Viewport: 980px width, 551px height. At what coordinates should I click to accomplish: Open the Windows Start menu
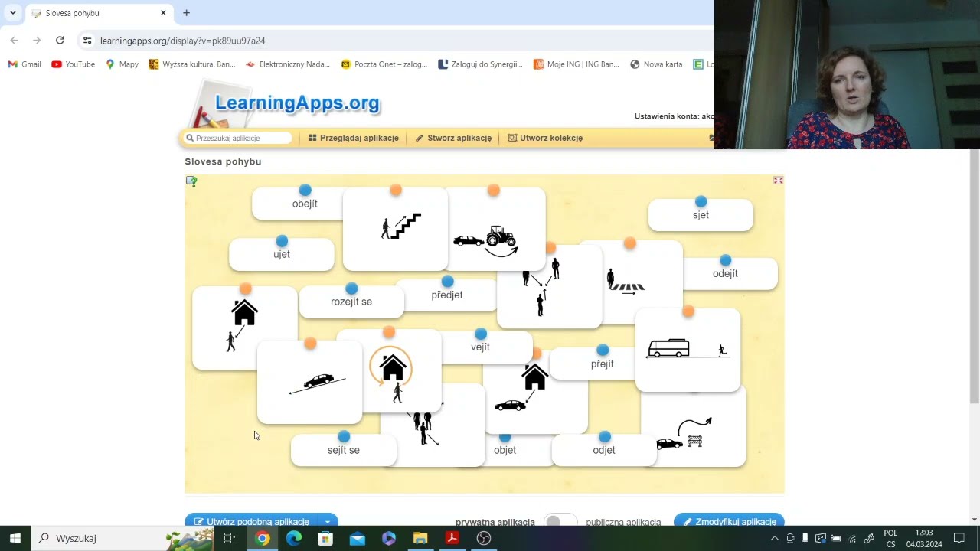[15, 538]
